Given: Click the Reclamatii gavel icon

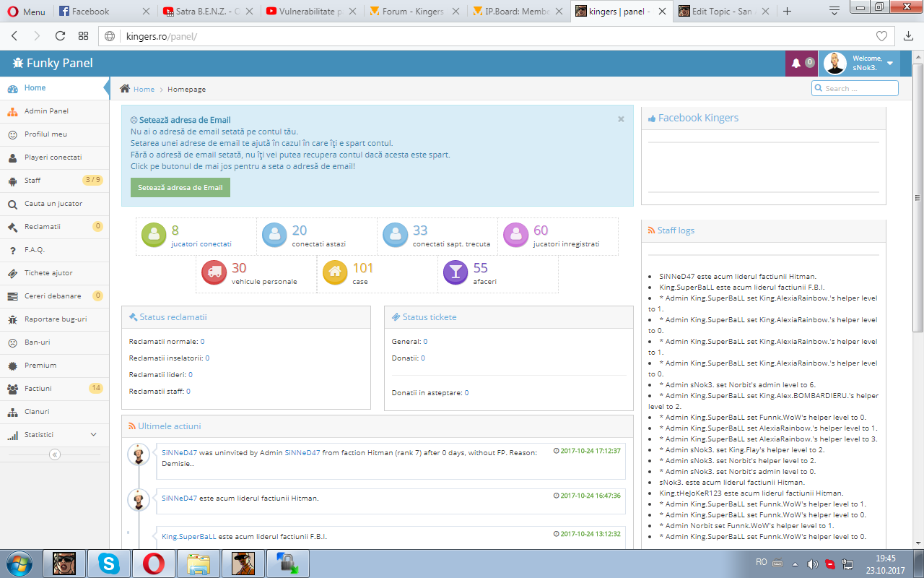Looking at the screenshot, I should coord(12,227).
